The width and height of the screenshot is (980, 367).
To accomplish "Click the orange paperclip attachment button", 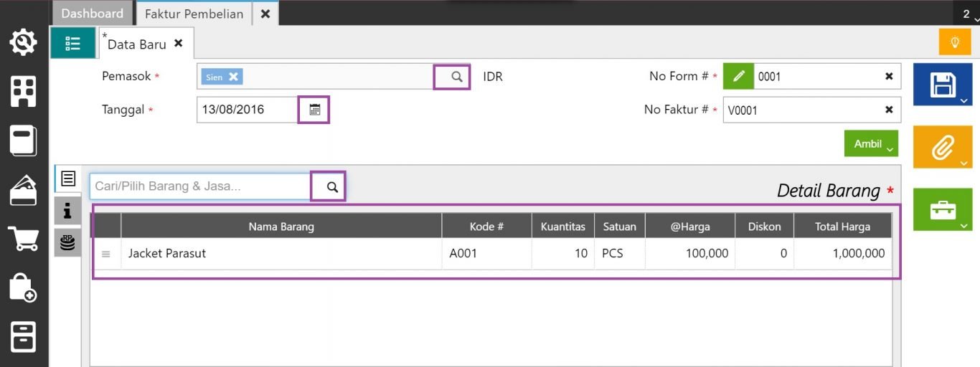I will coord(941,148).
